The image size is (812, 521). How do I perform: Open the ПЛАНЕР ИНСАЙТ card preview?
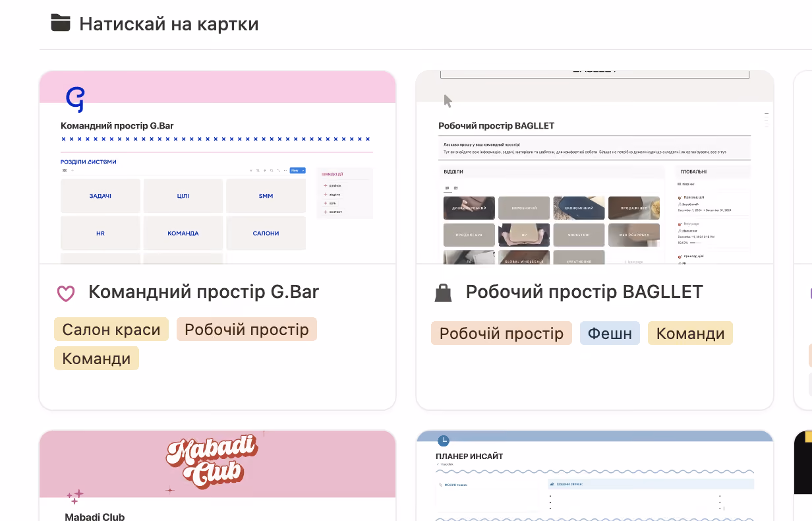click(594, 475)
